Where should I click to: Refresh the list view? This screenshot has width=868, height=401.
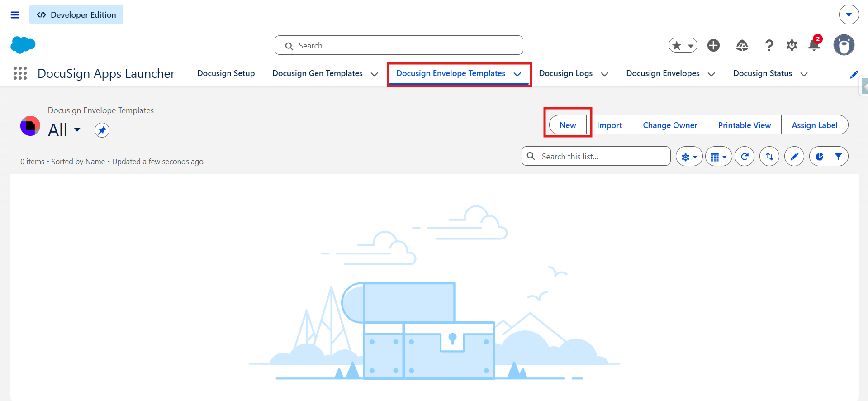click(745, 157)
